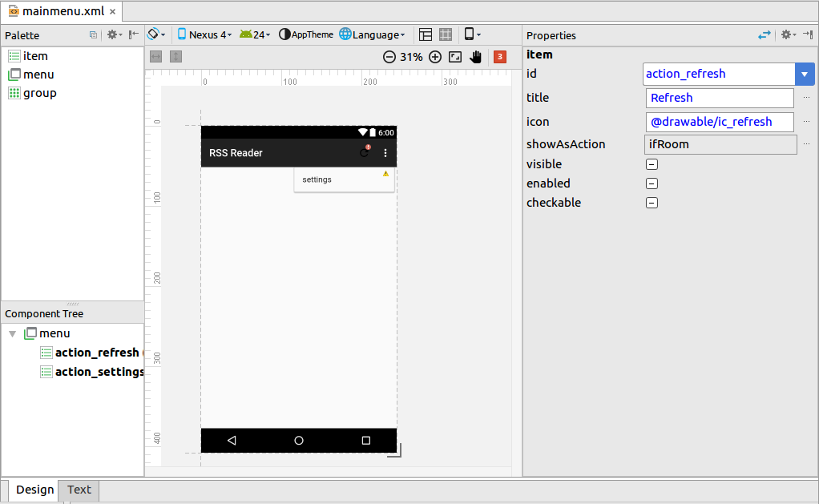Image resolution: width=819 pixels, height=504 pixels.
Task: Click the overflow menu icon in preview
Action: 385,153
